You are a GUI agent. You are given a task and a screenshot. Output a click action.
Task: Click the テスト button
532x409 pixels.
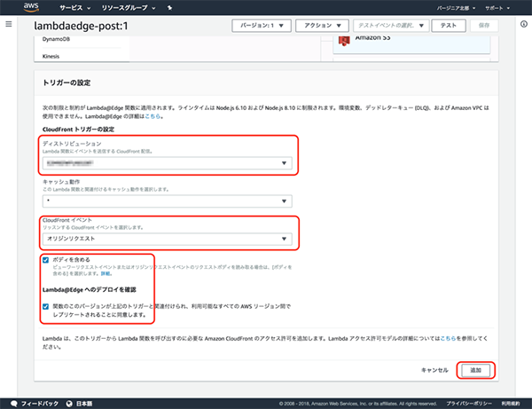pyautogui.click(x=449, y=26)
